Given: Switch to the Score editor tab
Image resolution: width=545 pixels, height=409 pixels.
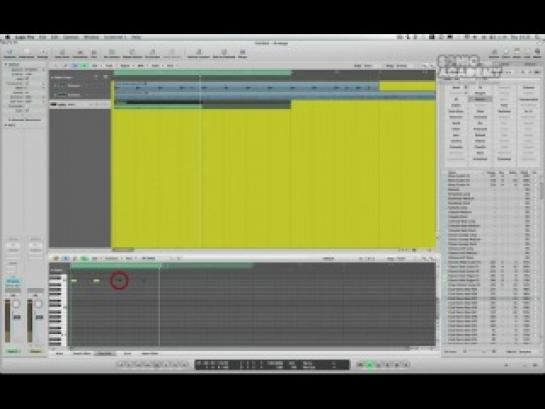Looking at the screenshot, I should coord(127,353).
